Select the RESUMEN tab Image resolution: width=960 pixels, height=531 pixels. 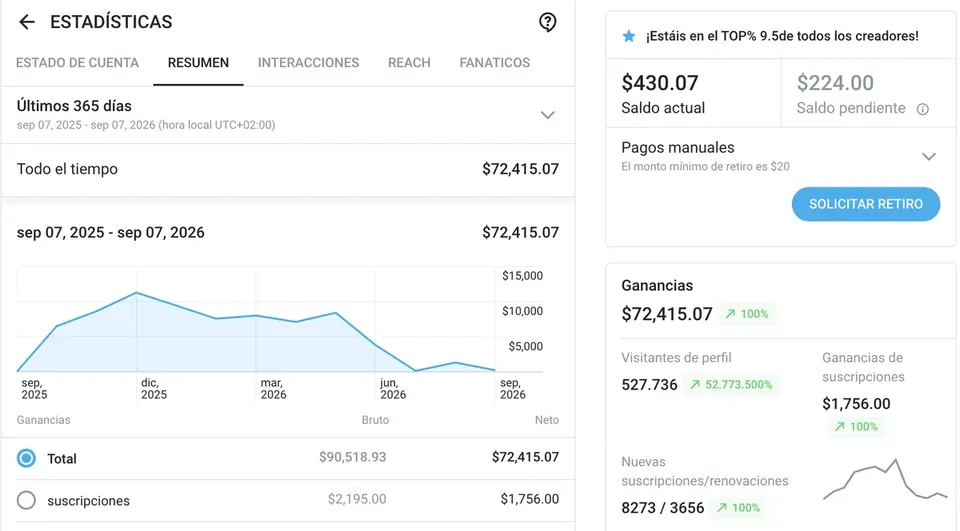(x=198, y=62)
